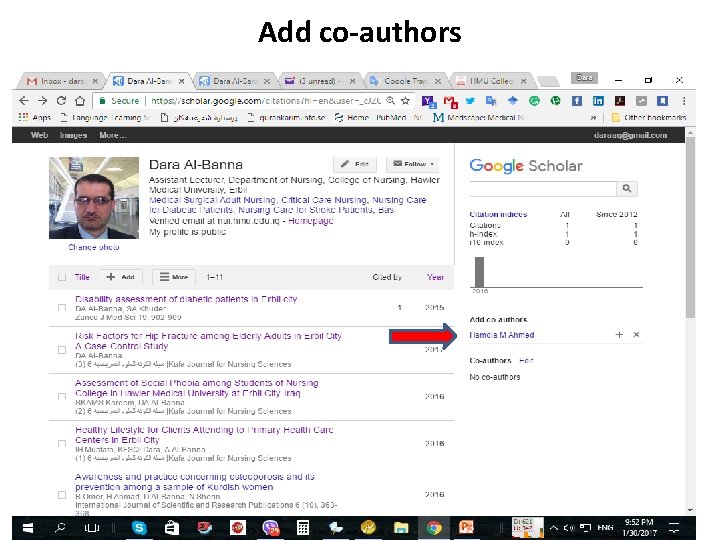The image size is (720, 540).
Task: Open suggested co-author Hamdia M Ahmed
Action: click(x=502, y=335)
